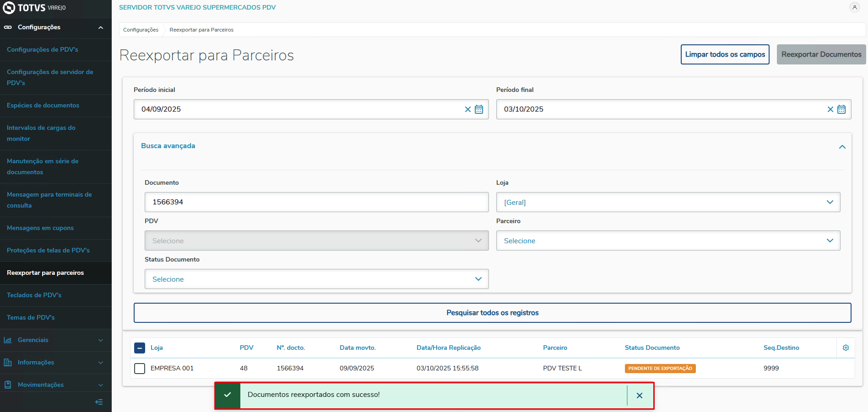Image resolution: width=868 pixels, height=412 pixels.
Task: Open Manutenção em série de documentos
Action: tap(55, 167)
